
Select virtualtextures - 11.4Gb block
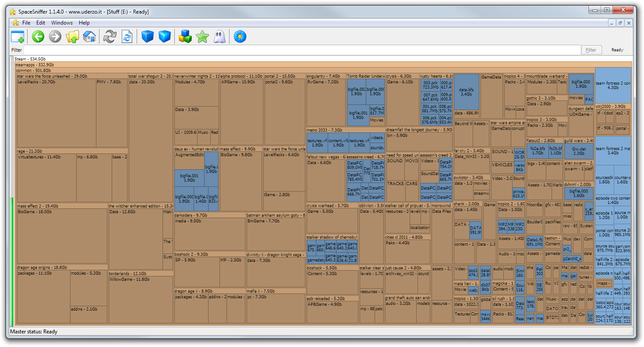coord(46,178)
